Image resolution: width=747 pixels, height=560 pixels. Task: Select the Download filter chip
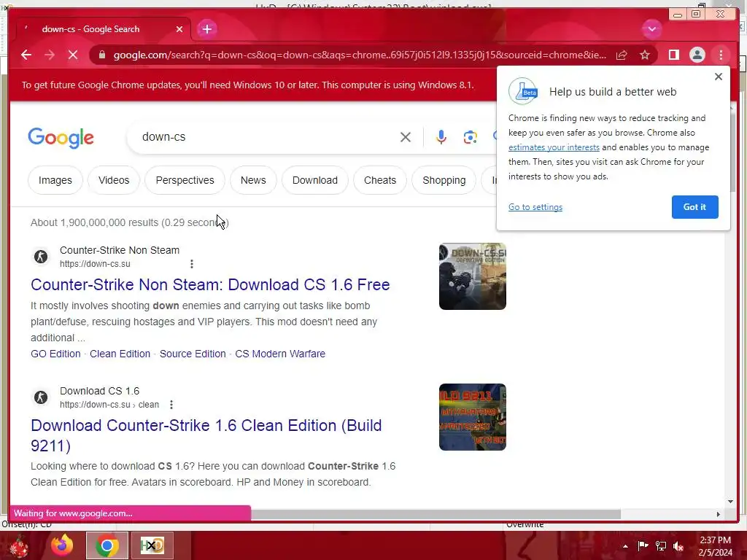point(315,181)
